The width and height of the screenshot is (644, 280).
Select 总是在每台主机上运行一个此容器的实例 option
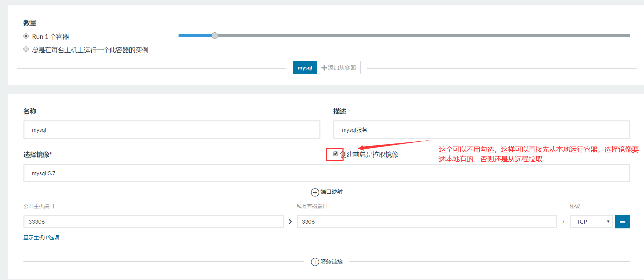[26, 49]
